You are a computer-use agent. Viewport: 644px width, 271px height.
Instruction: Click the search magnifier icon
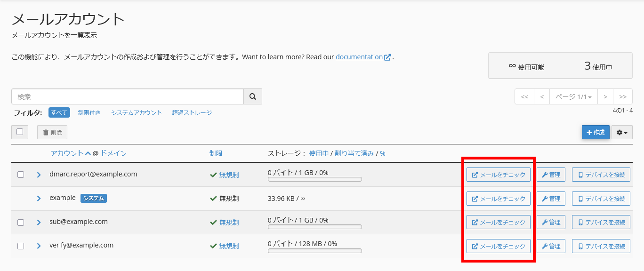click(x=253, y=96)
